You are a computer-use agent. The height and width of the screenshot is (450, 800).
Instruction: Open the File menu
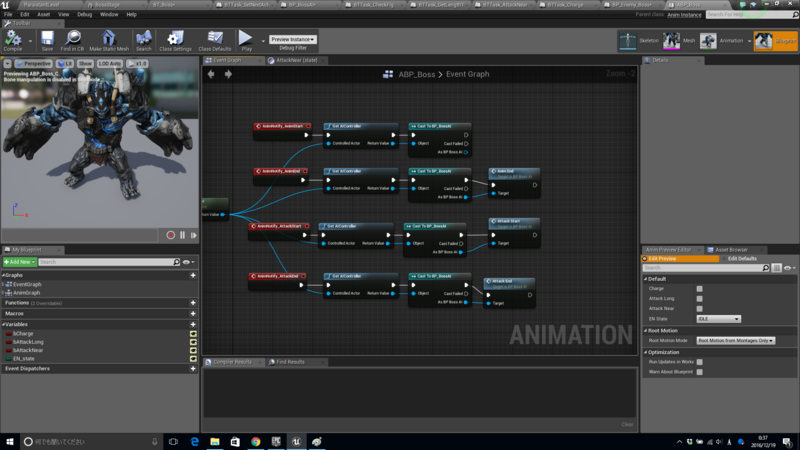click(8, 14)
